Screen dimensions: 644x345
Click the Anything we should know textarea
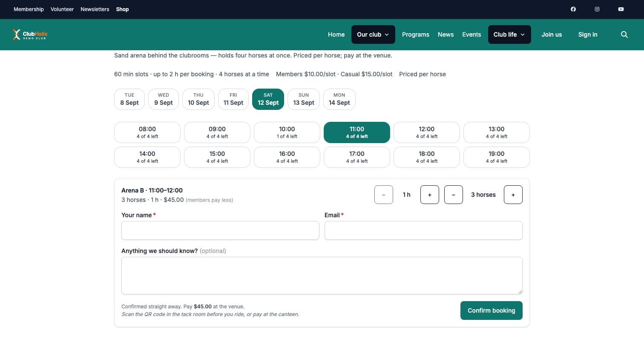coord(322,276)
